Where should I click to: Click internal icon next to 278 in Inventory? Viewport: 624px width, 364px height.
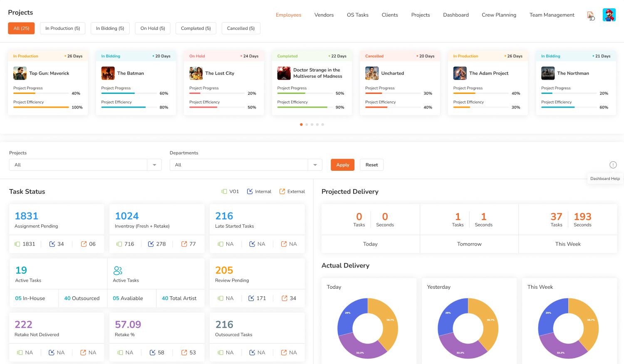pos(151,244)
